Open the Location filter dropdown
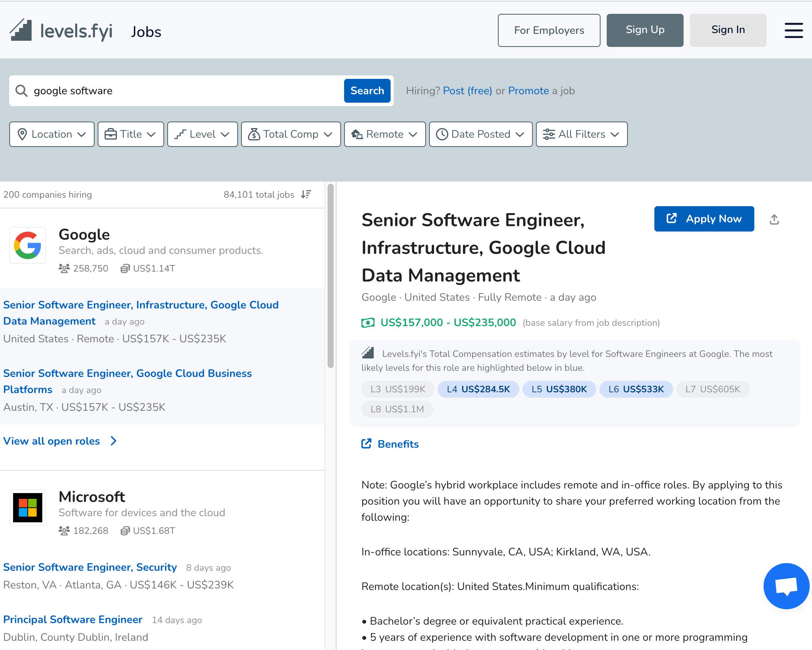The width and height of the screenshot is (812, 650). (52, 134)
